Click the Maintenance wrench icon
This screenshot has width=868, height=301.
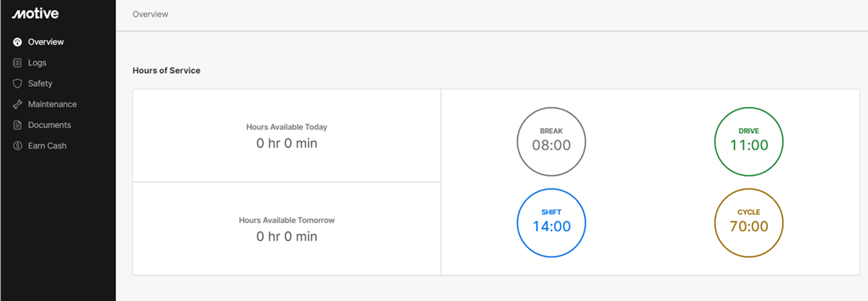coord(18,104)
